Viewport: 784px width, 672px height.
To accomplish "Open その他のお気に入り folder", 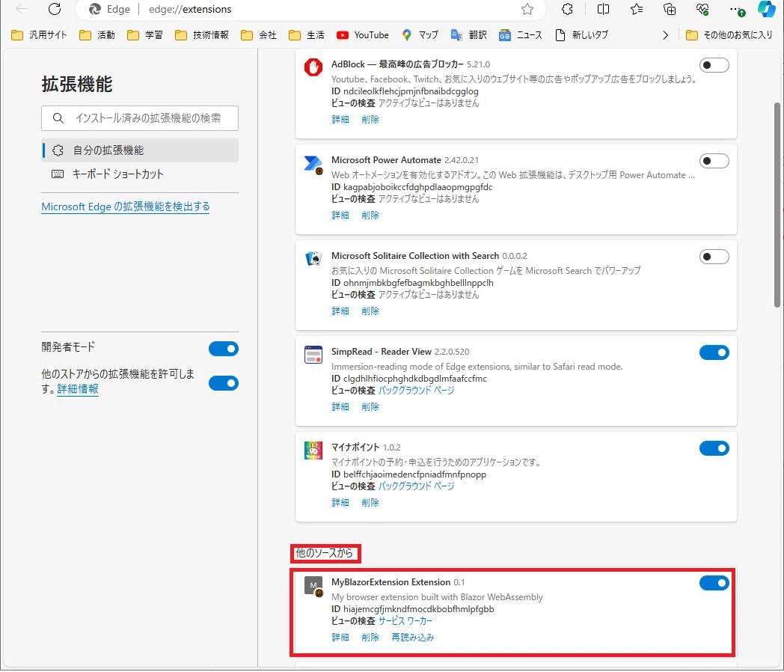I will pyautogui.click(x=729, y=35).
